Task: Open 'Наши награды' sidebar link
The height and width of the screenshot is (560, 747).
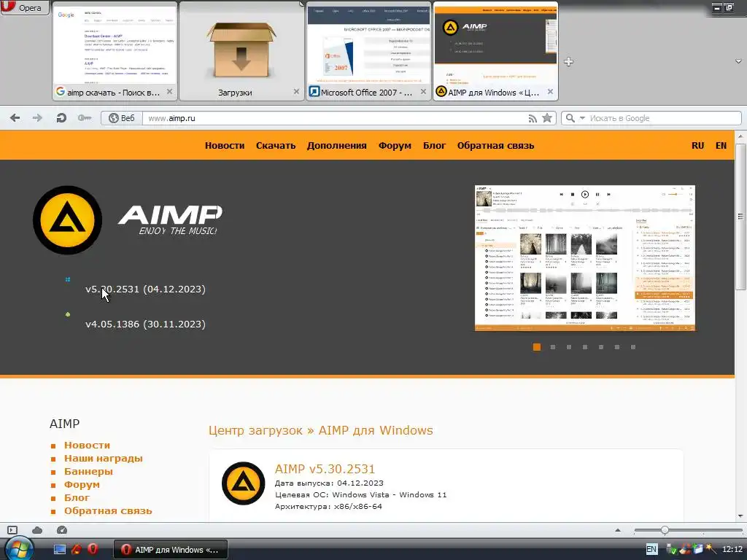Action: click(x=104, y=459)
